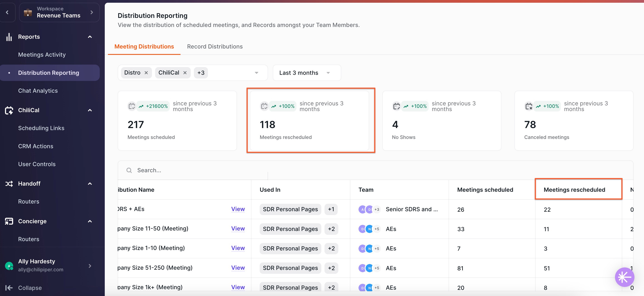644x296 pixels.
Task: Open Scheduling Links
Action: [41, 128]
